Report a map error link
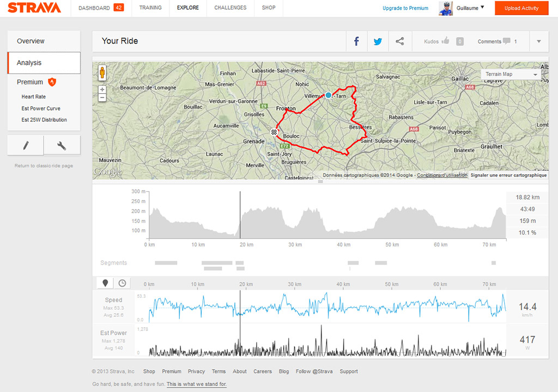 tap(508, 175)
